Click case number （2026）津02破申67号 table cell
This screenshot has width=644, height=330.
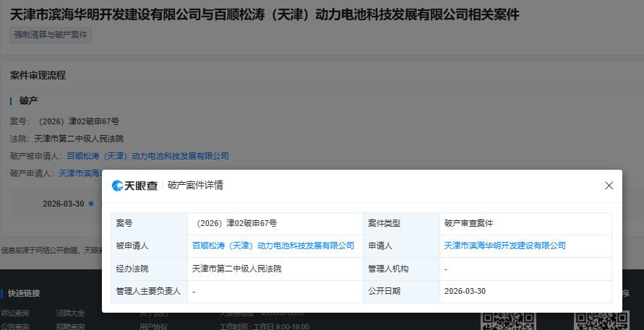235,223
